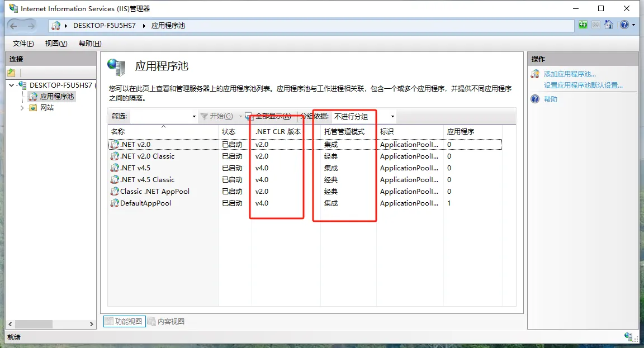Image resolution: width=644 pixels, height=348 pixels.
Task: Open the 视图(V) menu
Action: tap(56, 44)
